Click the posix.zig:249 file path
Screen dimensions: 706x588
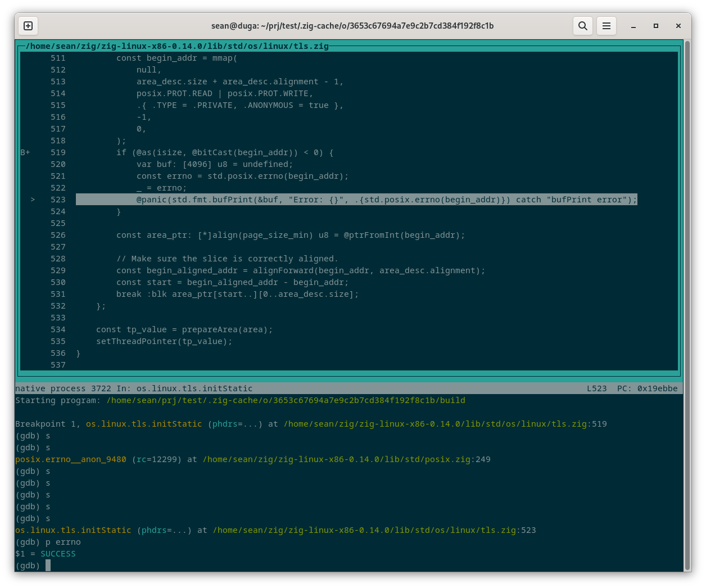pos(346,459)
